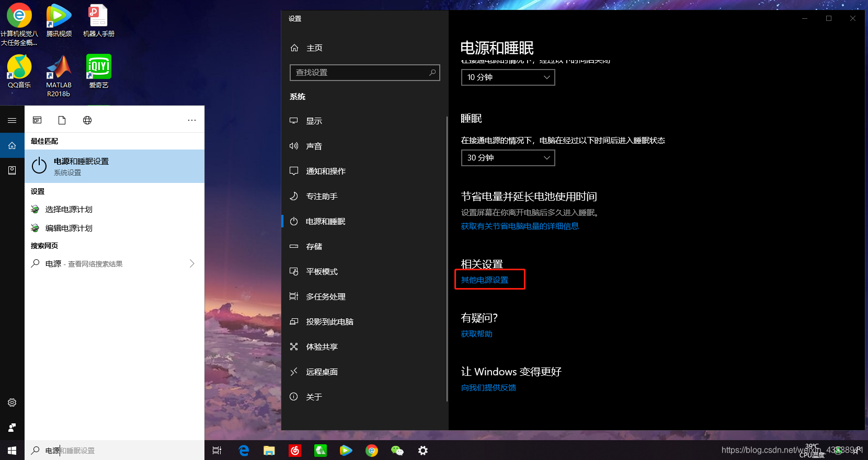Open Settings gear icon on the taskbar
The image size is (868, 460).
tap(423, 450)
